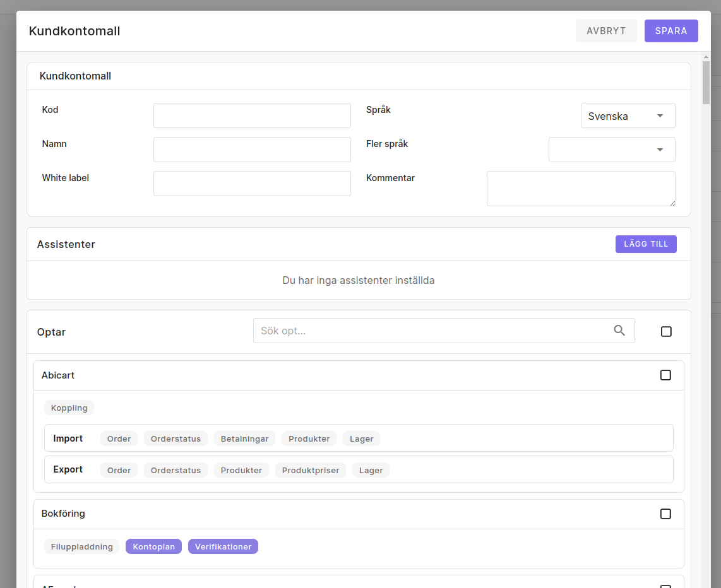Click the Bokföring section heading
This screenshot has width=721, height=588.
(x=63, y=514)
